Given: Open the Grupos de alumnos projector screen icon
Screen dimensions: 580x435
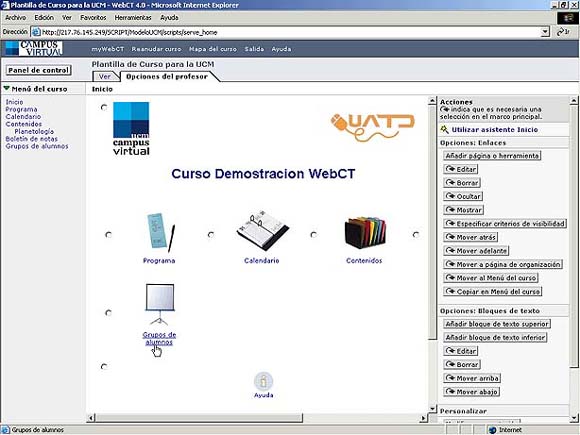Looking at the screenshot, I should click(x=160, y=304).
